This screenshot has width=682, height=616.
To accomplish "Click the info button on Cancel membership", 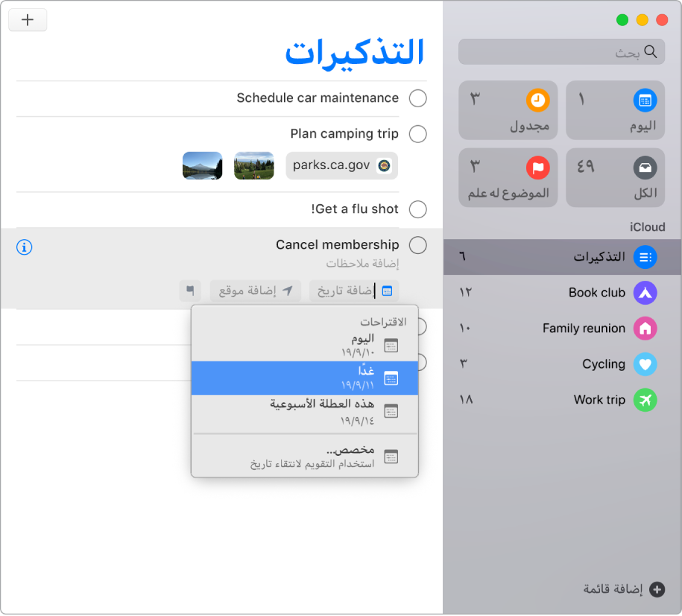I will [24, 247].
